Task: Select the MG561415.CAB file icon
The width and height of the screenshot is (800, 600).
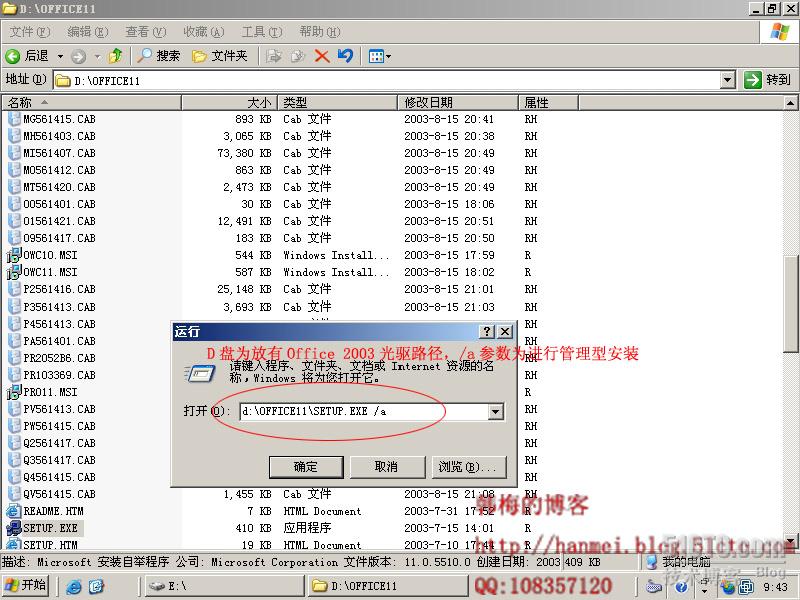Action: pyautogui.click(x=14, y=119)
